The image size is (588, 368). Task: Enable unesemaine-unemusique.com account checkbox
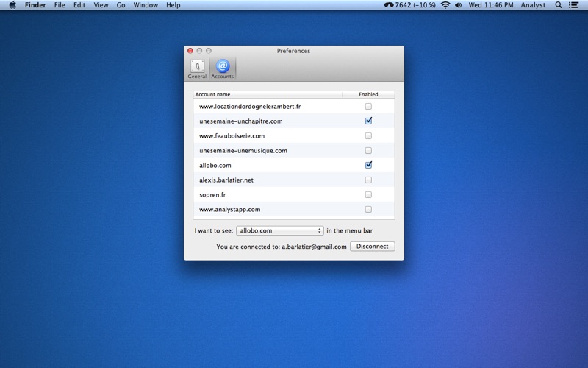click(x=368, y=150)
